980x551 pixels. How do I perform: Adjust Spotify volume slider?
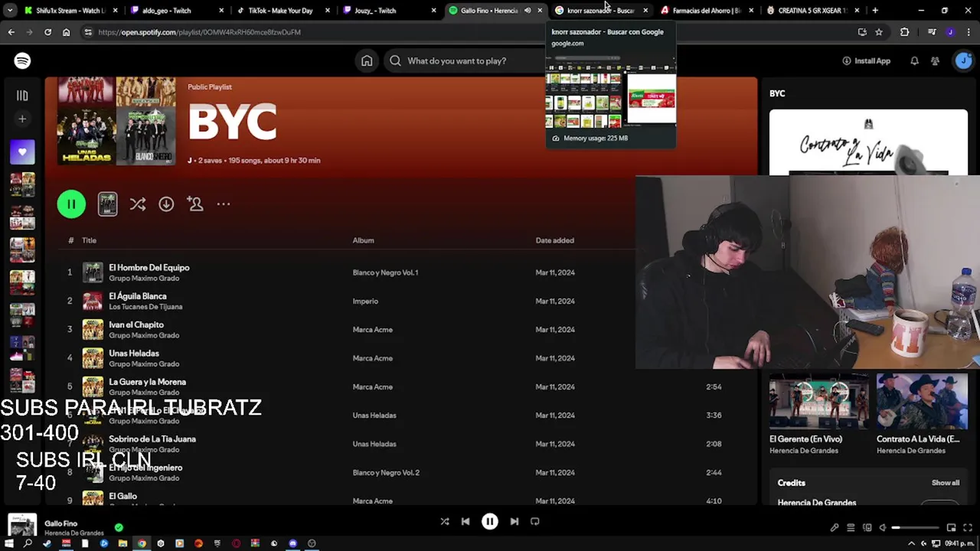click(915, 527)
